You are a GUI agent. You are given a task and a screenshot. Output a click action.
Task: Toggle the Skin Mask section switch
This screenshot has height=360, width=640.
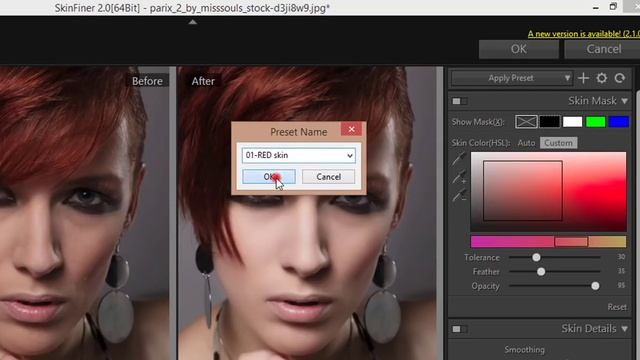459,101
